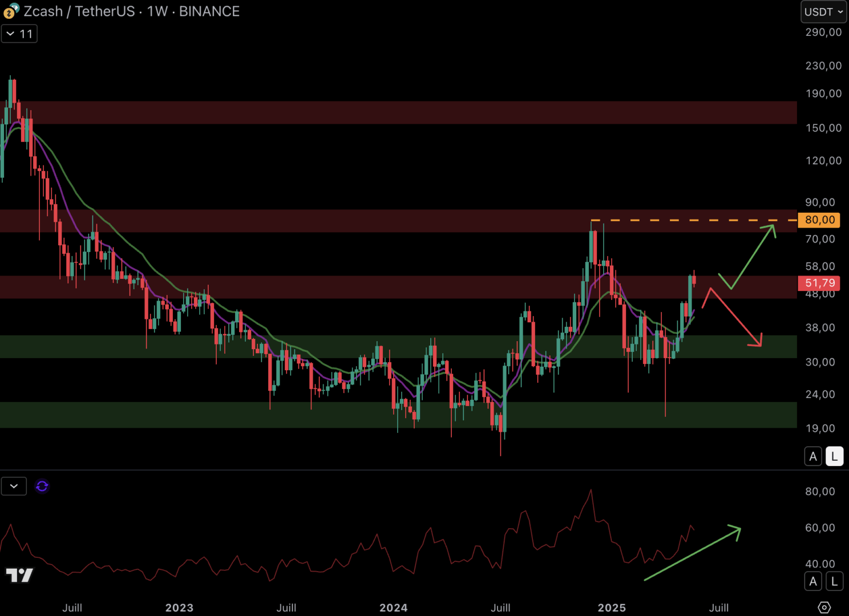Viewport: 849px width, 616px height.
Task: Expand the collapsed indicators legend showing 11
Action: pos(19,34)
